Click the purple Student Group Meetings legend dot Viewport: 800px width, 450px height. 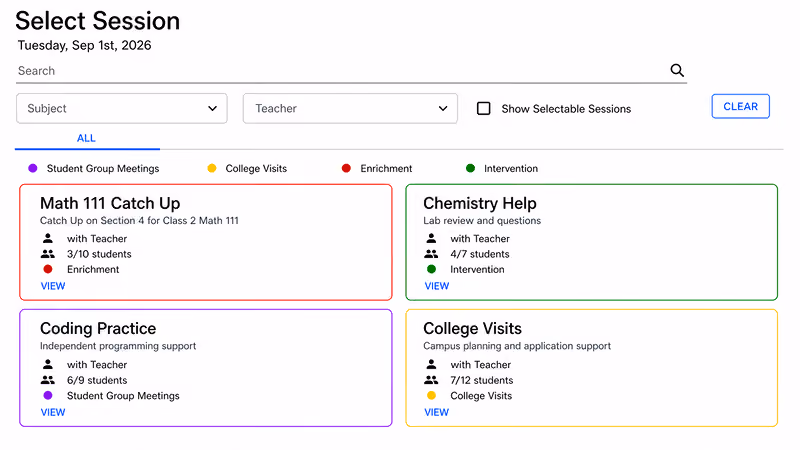33,168
